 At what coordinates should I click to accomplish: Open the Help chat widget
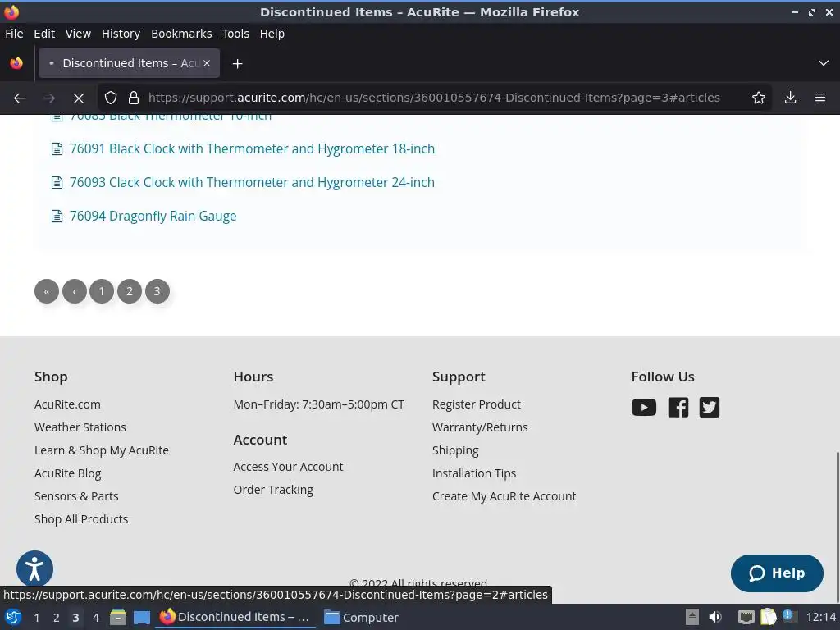[777, 573]
